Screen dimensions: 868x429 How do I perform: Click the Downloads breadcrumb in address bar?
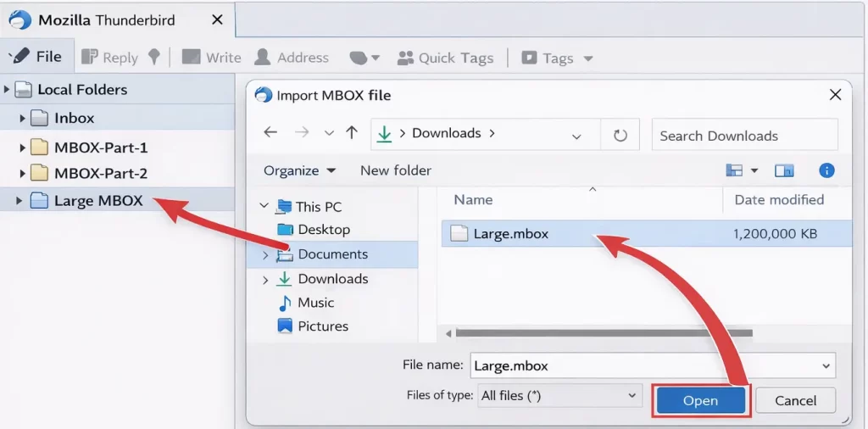tap(446, 133)
